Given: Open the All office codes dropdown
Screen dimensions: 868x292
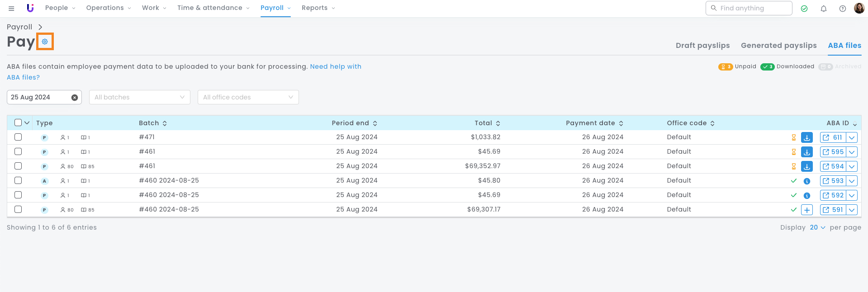Looking at the screenshot, I should [248, 97].
